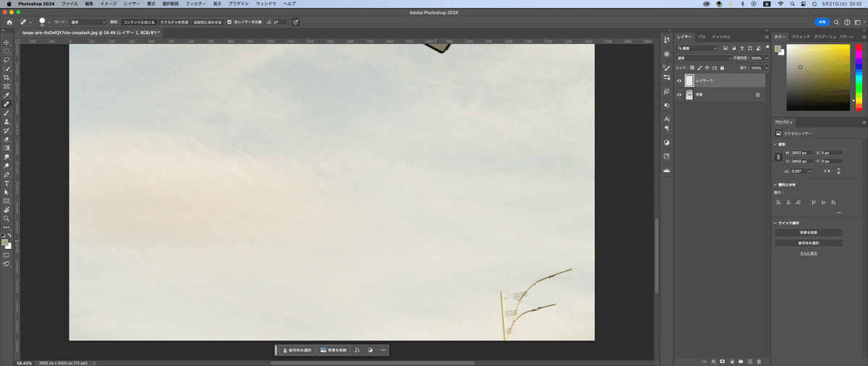Image resolution: width=868 pixels, height=366 pixels.
Task: Select the Zoom tool
Action: point(7,218)
